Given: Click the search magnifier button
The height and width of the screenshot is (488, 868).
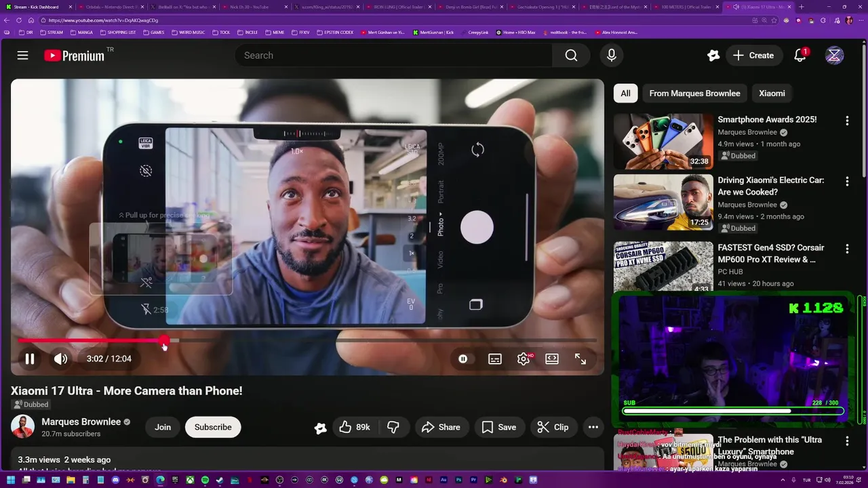Looking at the screenshot, I should [571, 56].
